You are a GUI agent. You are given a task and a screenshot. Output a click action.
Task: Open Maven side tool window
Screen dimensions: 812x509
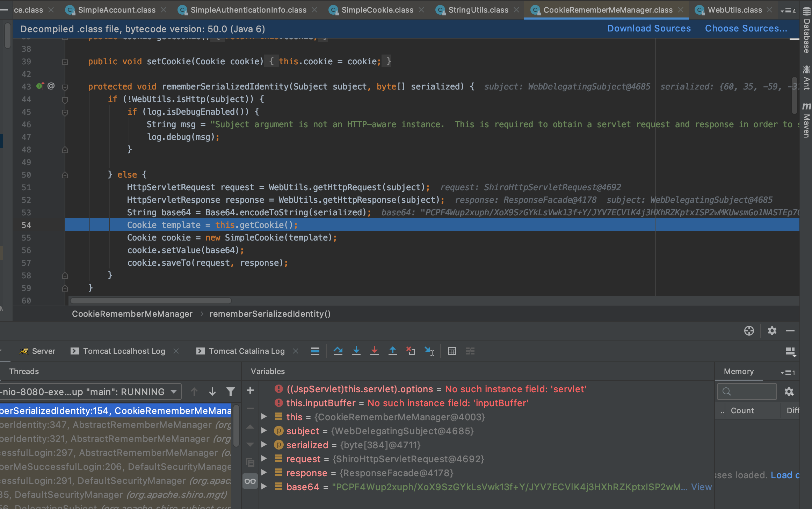[806, 120]
